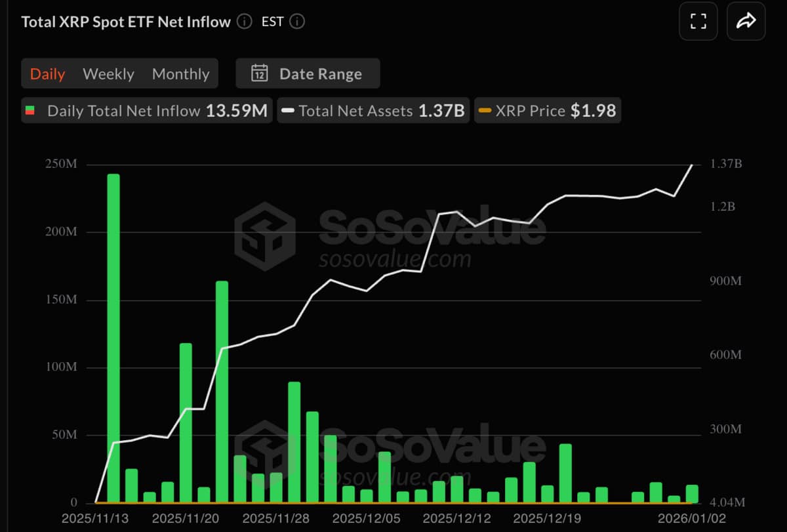
Task: Click the info icon beside EST label
Action: coord(296,21)
